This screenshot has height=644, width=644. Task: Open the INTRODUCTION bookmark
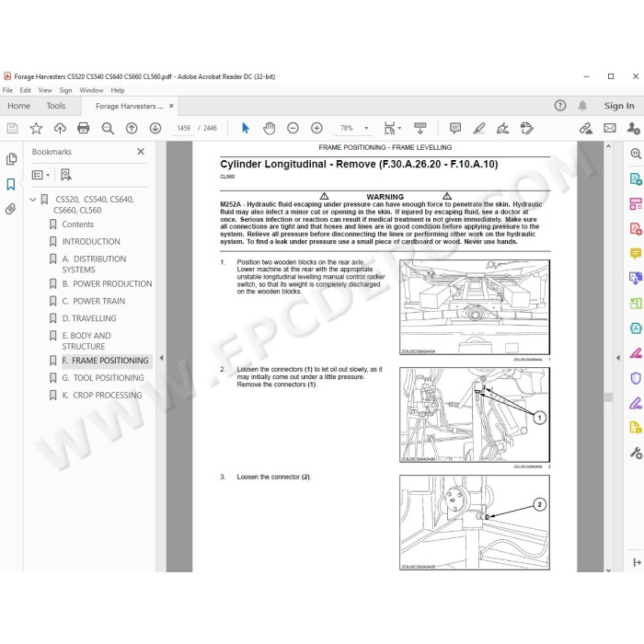point(91,241)
